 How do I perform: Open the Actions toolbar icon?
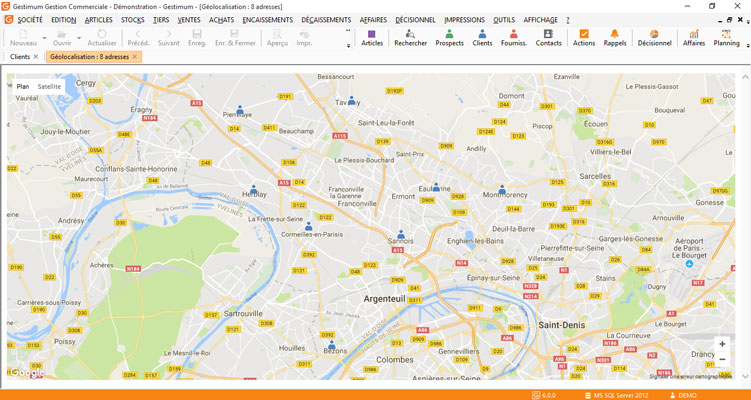click(584, 38)
